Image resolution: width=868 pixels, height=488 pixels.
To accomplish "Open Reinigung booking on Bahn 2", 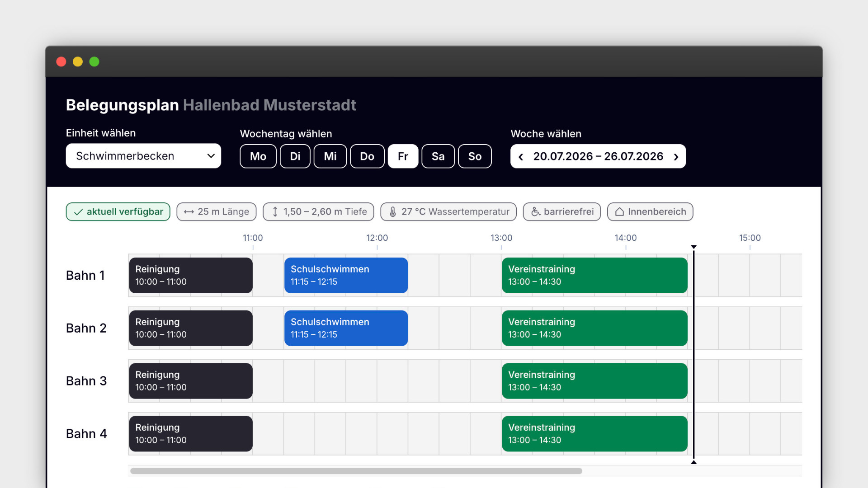I will [191, 328].
